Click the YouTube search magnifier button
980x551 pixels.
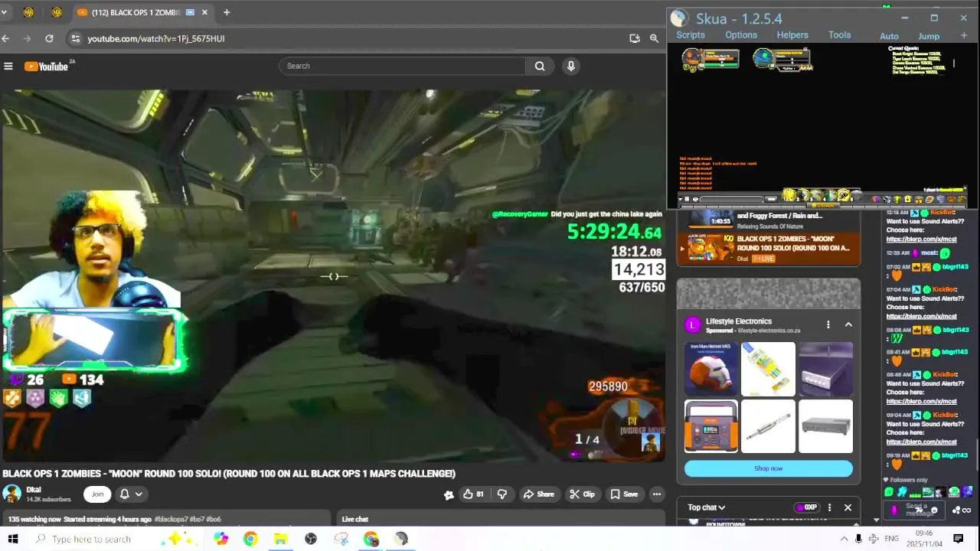[540, 66]
